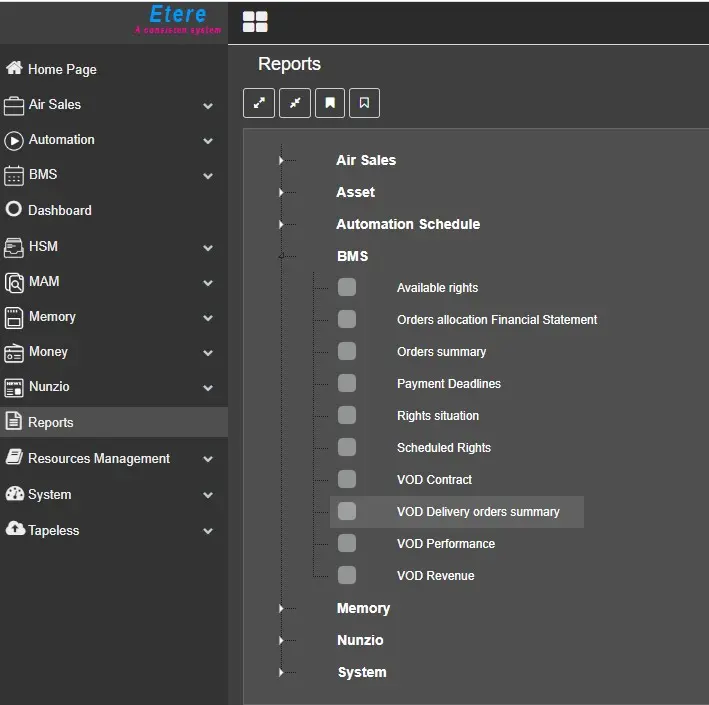Click the Tapeless cloud upload icon
The height and width of the screenshot is (705, 709).
click(14, 530)
